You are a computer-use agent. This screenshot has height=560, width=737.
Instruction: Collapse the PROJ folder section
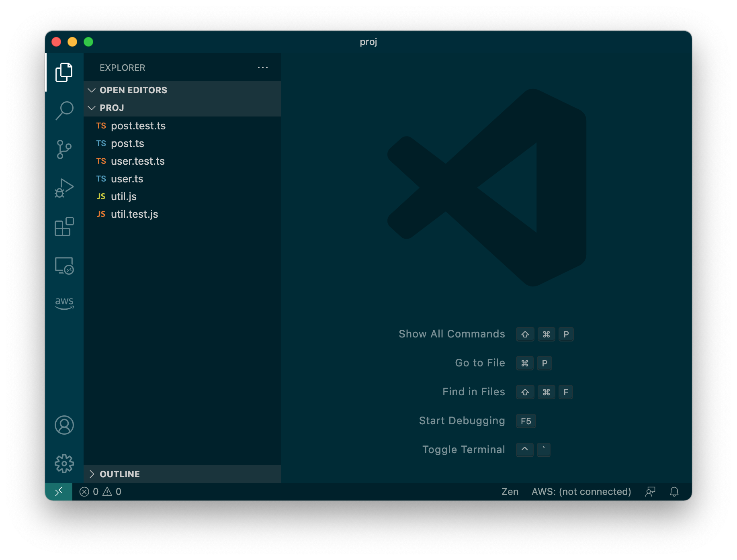point(182,108)
